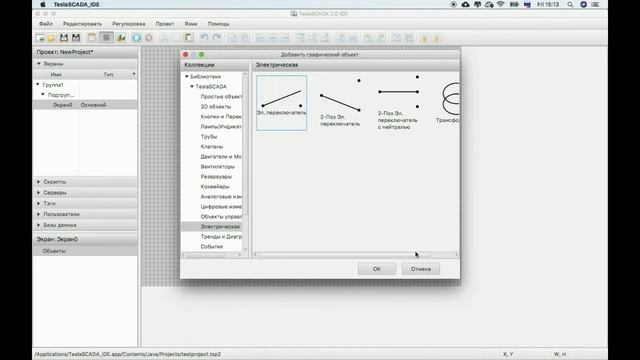Click the save project floppy icon
The width and height of the screenshot is (640, 360).
[x=64, y=38]
